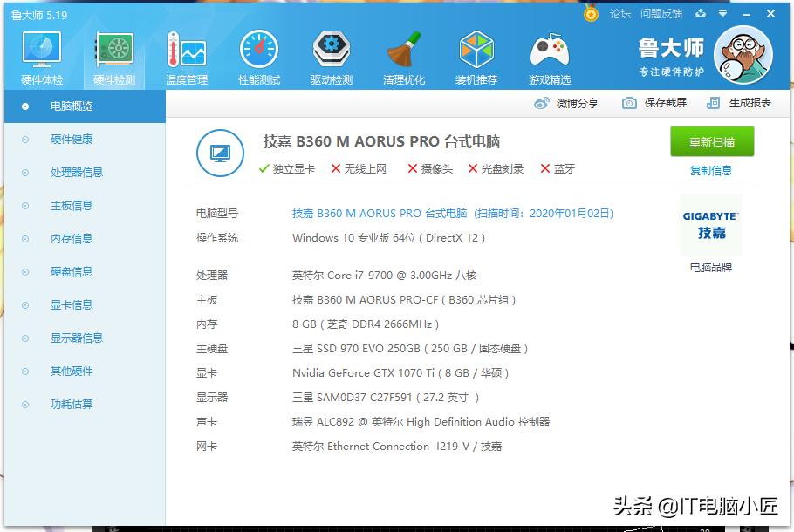Launch the 性能测试 performance benchmark
Viewport: 794px width, 532px height.
click(x=258, y=55)
